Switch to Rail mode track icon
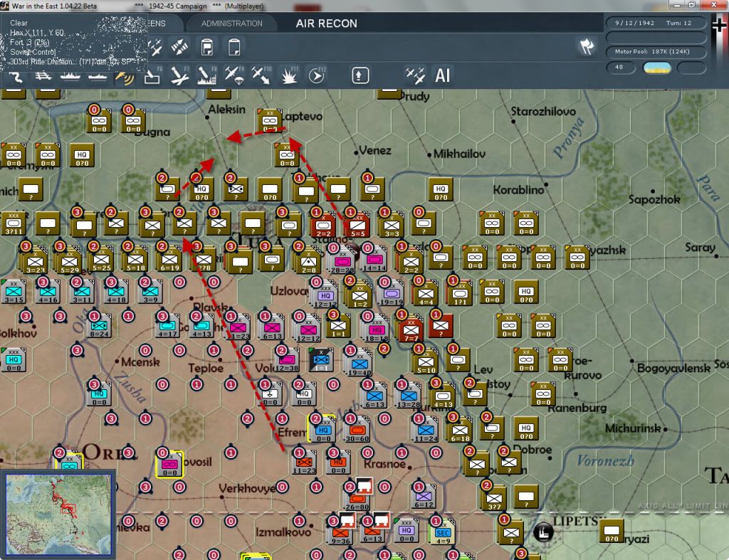 [43, 75]
